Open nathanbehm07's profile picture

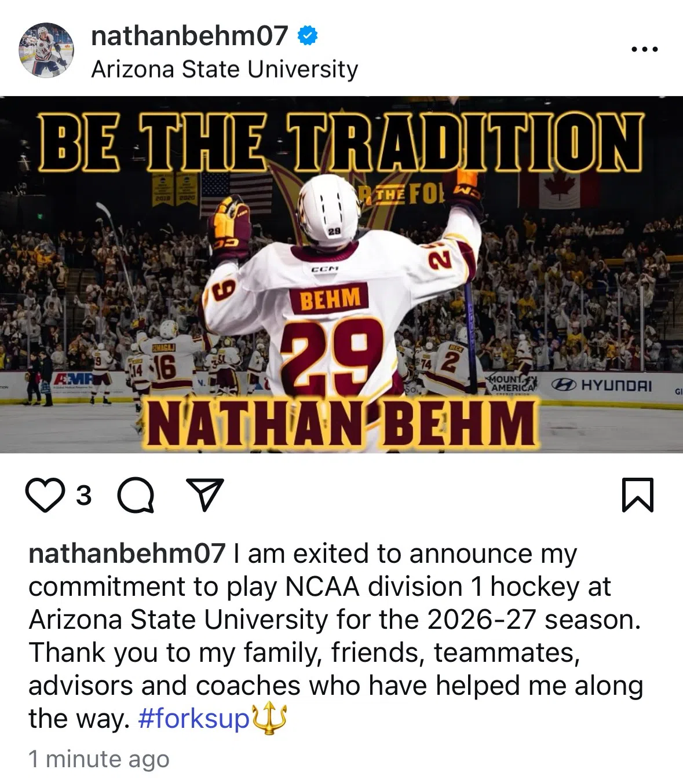46,50
